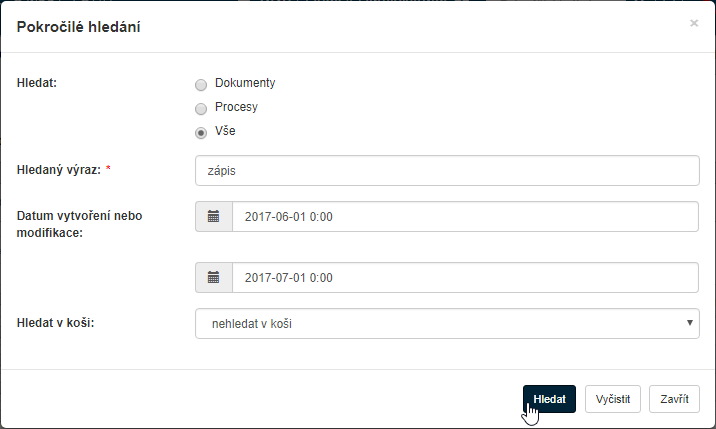The width and height of the screenshot is (716, 429).
Task: Focus the Hledaný výraz field containing 'zápis'
Action: [x=447, y=170]
